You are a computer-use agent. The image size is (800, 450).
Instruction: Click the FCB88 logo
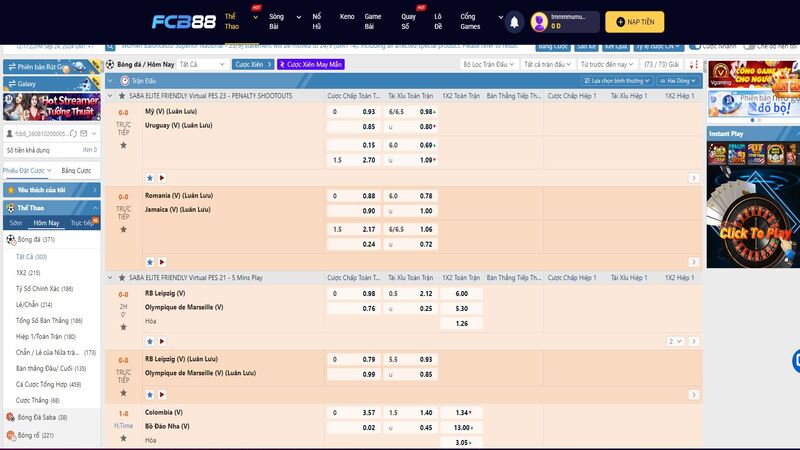click(184, 22)
